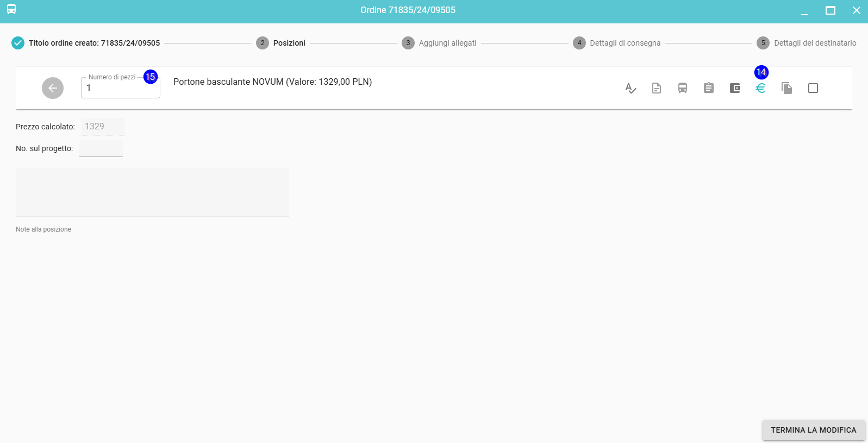This screenshot has height=443, width=868.
Task: Select the teal euro price icon
Action: click(x=760, y=88)
